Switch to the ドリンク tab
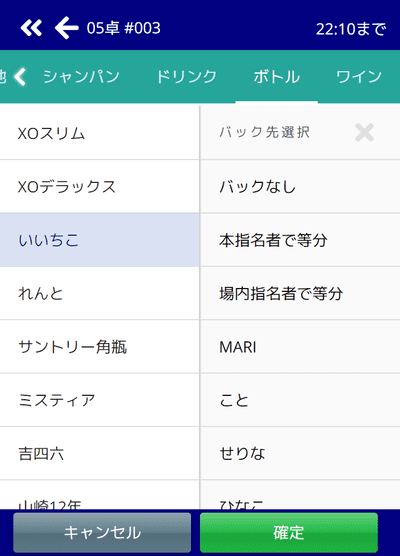Screen dimensions: 400x556 click(x=186, y=77)
